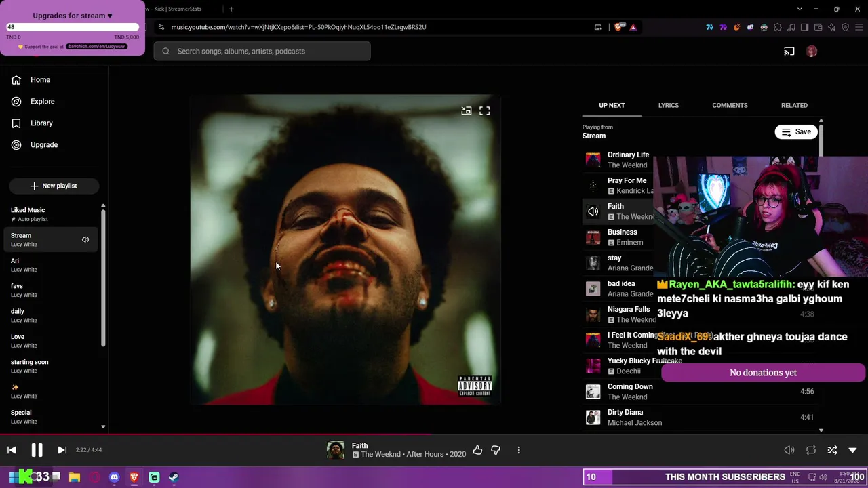Open Liked Music playlist
The width and height of the screenshot is (868, 488).
coord(51,214)
